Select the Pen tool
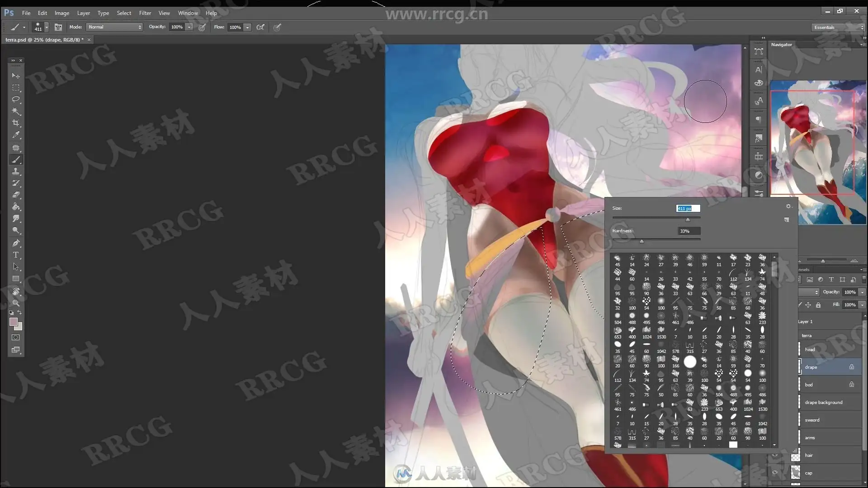 (x=16, y=243)
